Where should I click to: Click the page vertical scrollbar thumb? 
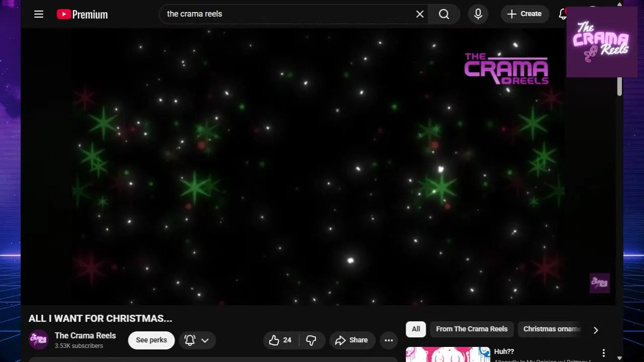coord(619,86)
